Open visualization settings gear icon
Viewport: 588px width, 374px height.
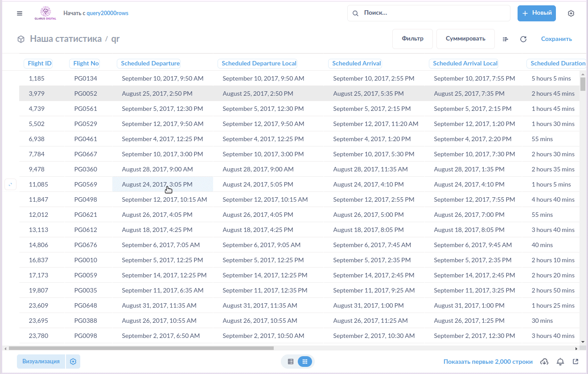(73, 362)
